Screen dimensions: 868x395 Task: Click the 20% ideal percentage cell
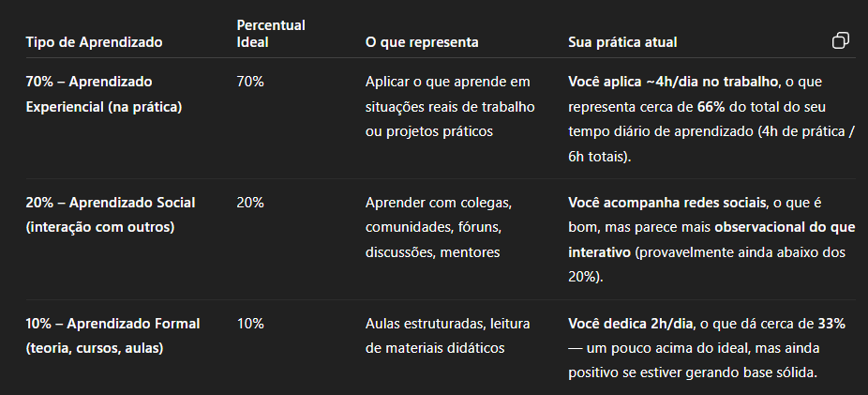pyautogui.click(x=250, y=203)
